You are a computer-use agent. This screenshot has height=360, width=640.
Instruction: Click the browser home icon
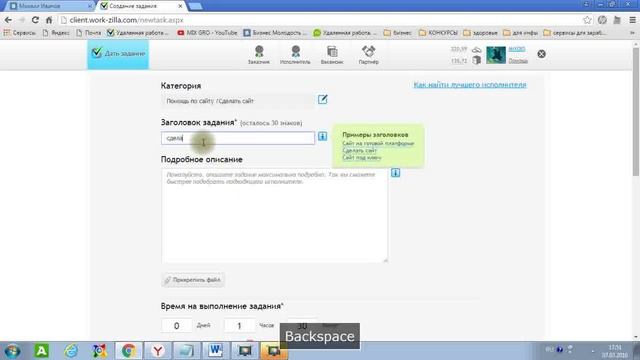click(x=49, y=20)
